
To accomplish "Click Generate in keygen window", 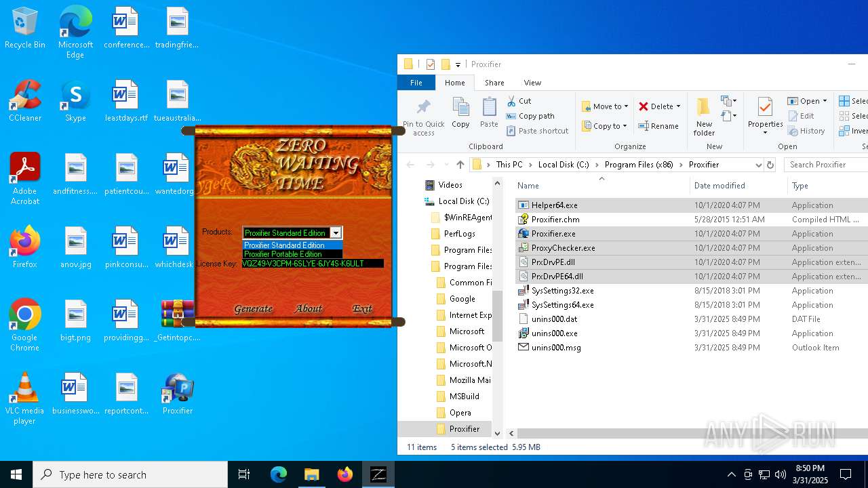I will click(253, 308).
